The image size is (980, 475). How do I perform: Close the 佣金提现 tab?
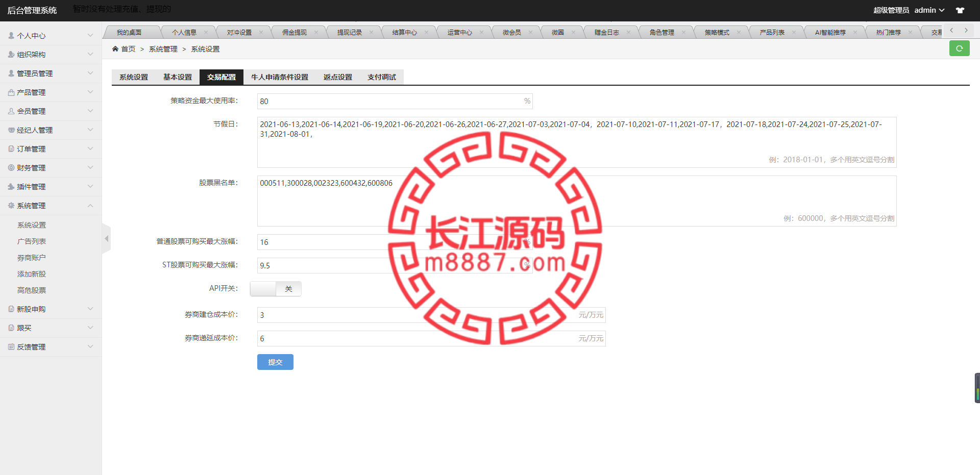point(316,32)
